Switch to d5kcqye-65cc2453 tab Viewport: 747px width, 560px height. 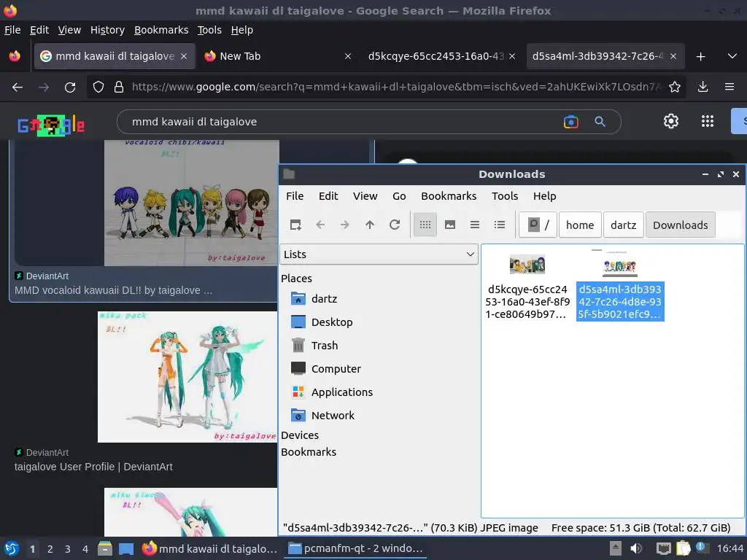pyautogui.click(x=441, y=56)
